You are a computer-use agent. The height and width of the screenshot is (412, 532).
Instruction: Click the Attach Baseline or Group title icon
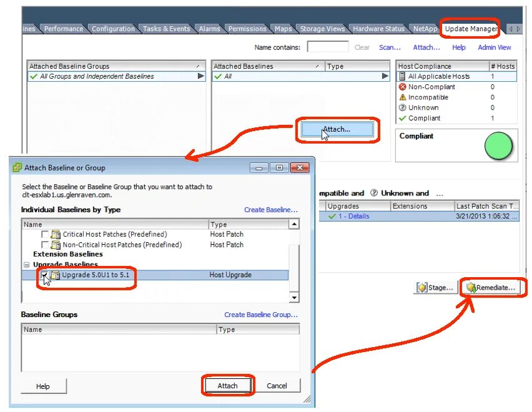[x=17, y=167]
